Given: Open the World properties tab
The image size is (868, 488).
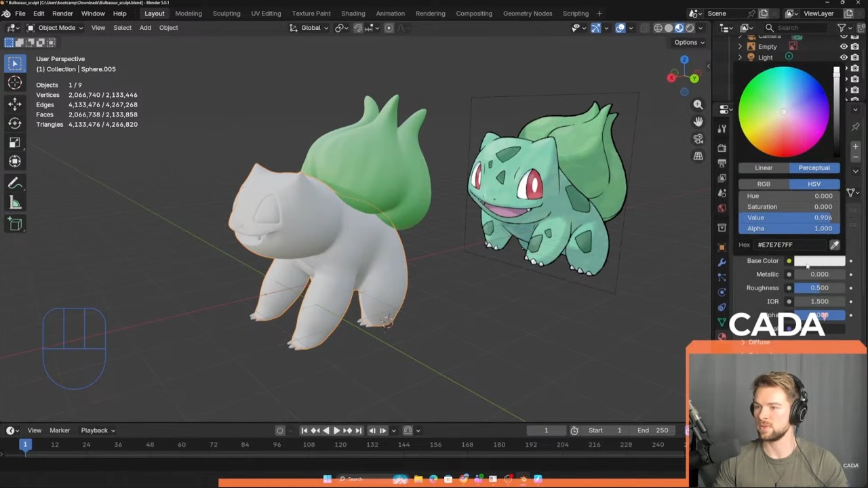Looking at the screenshot, I should point(722,209).
